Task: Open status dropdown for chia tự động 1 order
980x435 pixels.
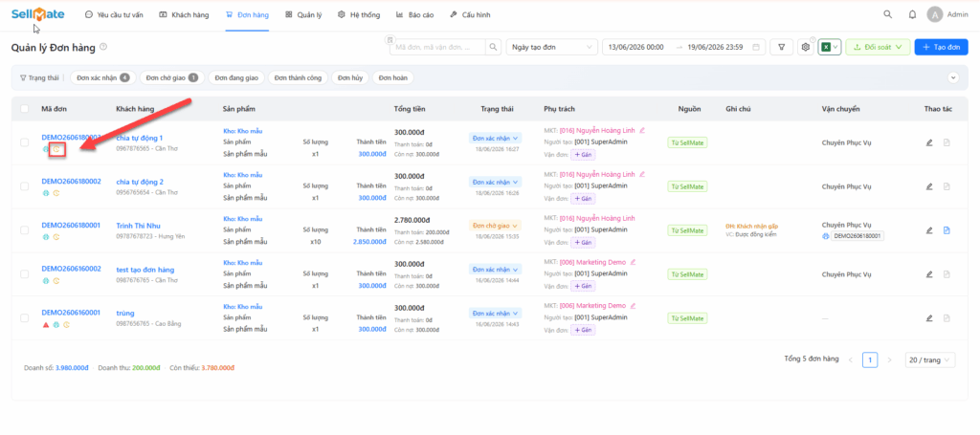Action: pos(495,138)
